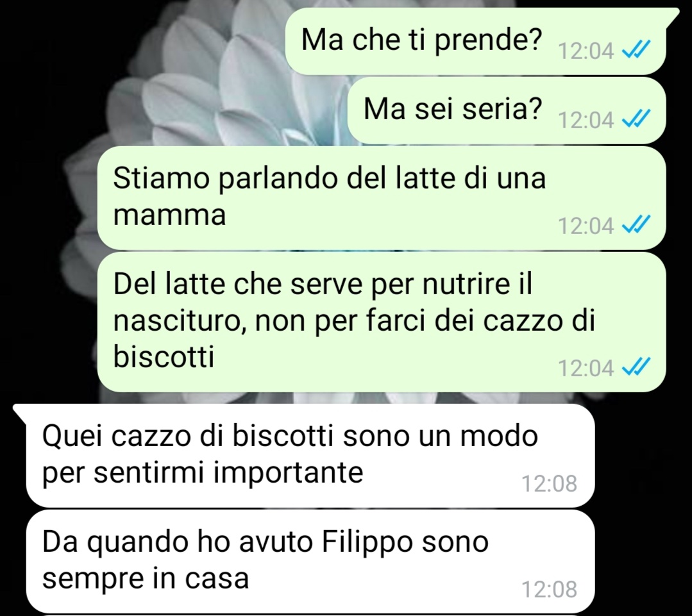Tap the "Del latte che serve per nutrire" message

pyautogui.click(x=382, y=322)
